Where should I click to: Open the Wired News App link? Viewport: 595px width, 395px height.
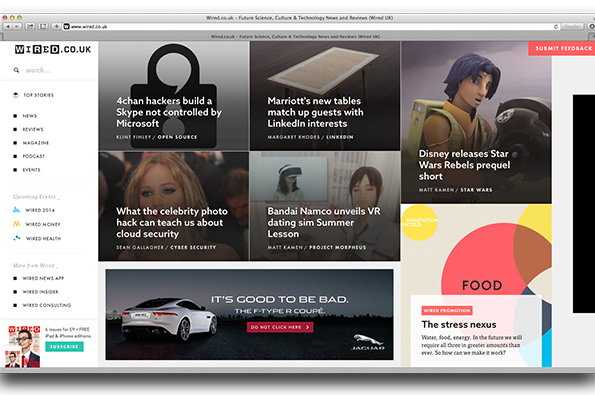(43, 279)
